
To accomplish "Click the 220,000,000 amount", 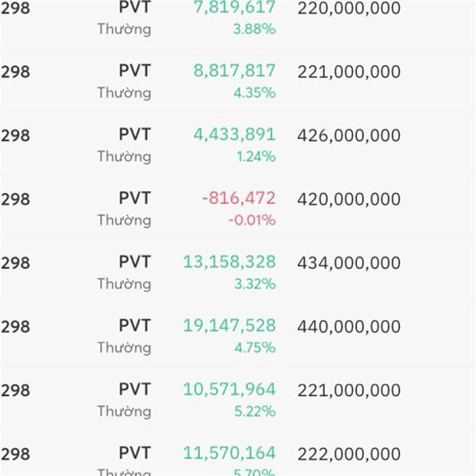I will 348,9.
